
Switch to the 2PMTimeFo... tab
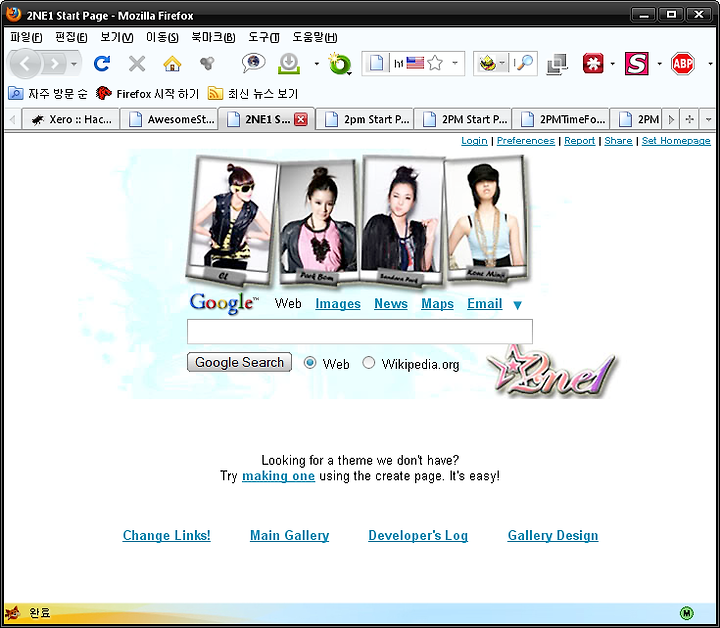pos(560,119)
